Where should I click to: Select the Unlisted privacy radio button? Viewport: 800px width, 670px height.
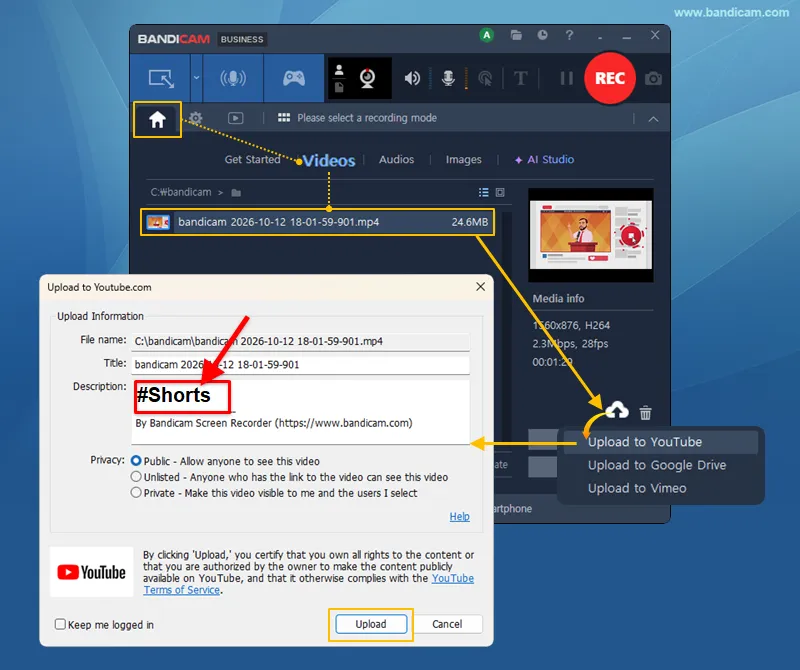click(x=136, y=477)
